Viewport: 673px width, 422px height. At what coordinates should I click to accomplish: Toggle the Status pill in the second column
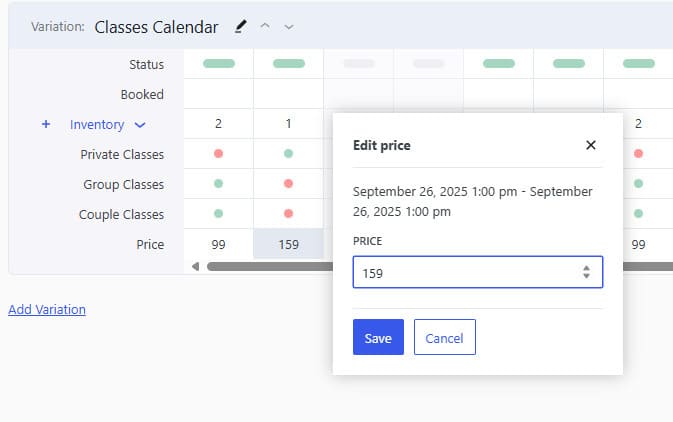coord(288,64)
